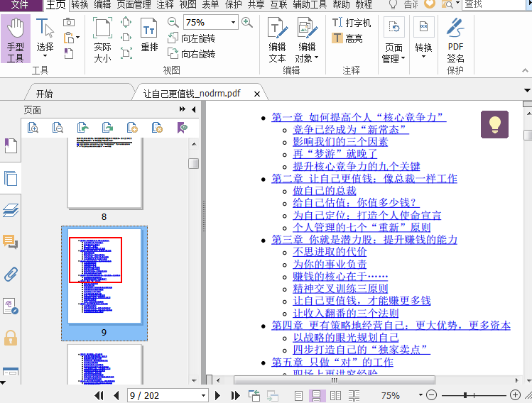Enable the Typewriter (打字机) tool
Image resolution: width=532 pixels, height=403 pixels.
tap(352, 23)
